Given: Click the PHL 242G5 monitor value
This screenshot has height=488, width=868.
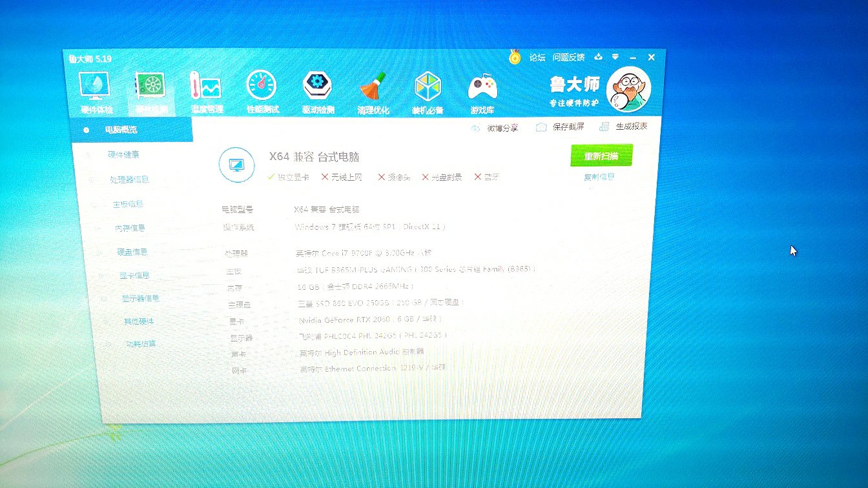Looking at the screenshot, I should point(373,336).
